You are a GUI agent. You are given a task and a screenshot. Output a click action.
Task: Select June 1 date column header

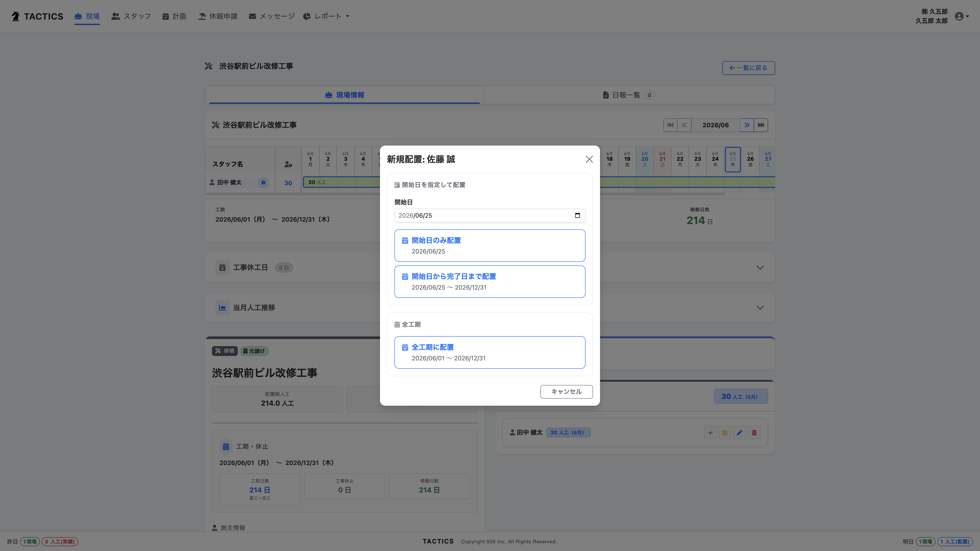coord(310,159)
